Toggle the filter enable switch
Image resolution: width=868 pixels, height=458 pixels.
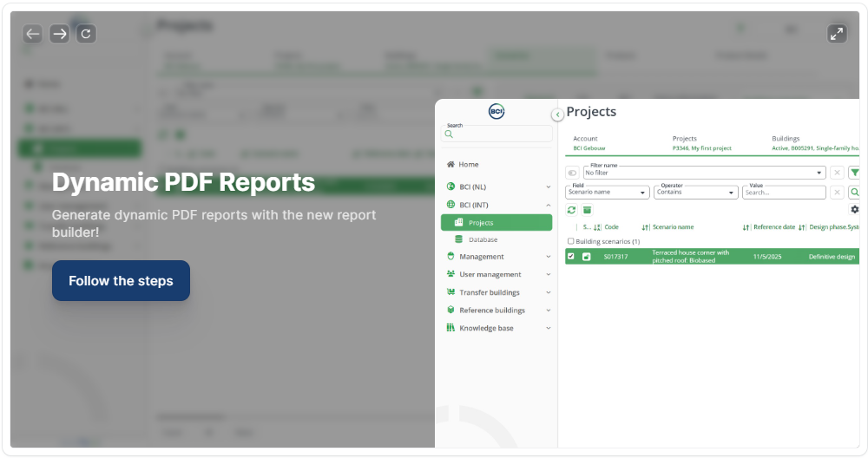click(x=572, y=173)
